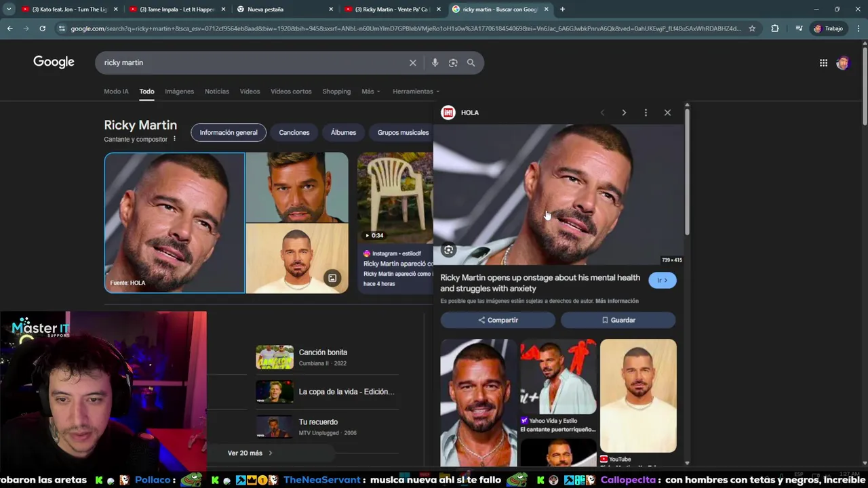Show next image in the HOLA preview panel
The image size is (868, 488).
point(624,113)
